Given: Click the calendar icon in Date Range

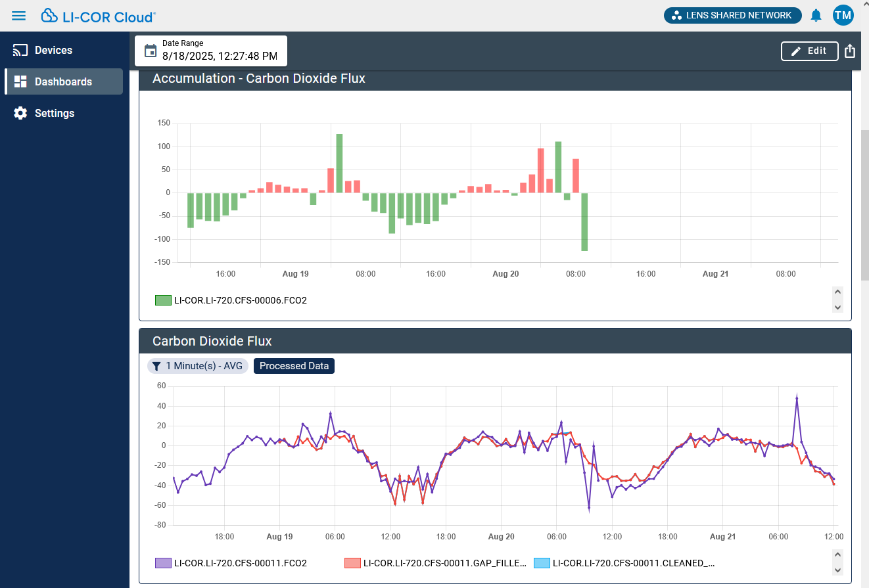Looking at the screenshot, I should tap(151, 51).
